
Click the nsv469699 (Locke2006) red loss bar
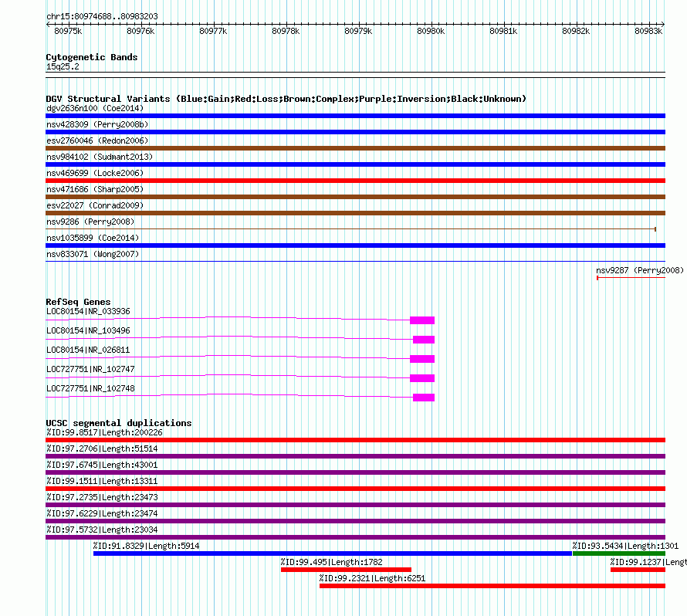pos(355,181)
